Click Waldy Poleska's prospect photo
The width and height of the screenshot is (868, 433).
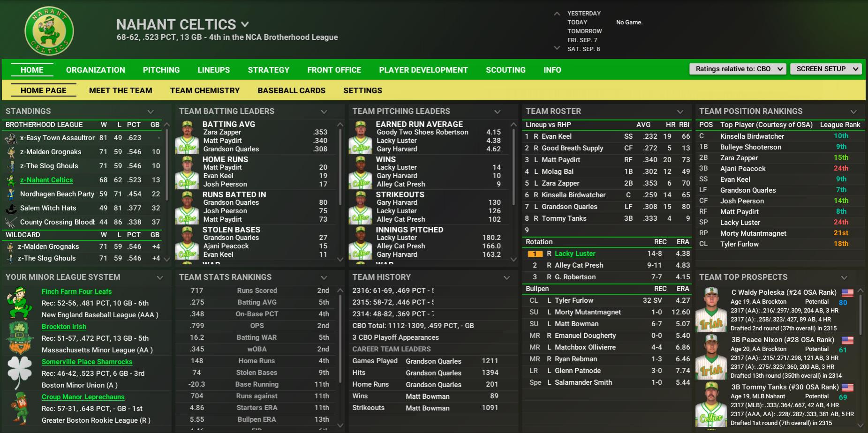711,309
